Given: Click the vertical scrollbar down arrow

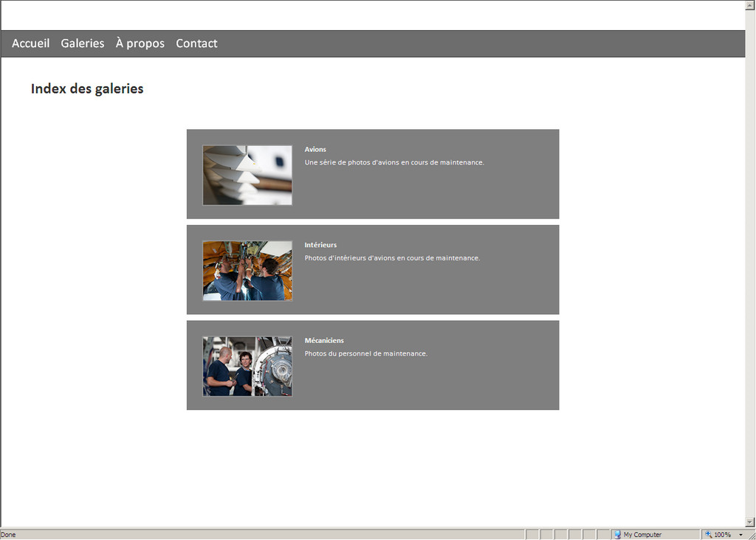Looking at the screenshot, I should click(x=750, y=522).
